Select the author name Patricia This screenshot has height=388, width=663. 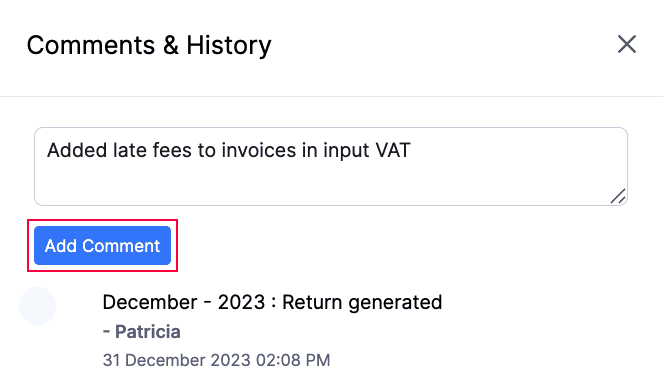click(x=148, y=332)
